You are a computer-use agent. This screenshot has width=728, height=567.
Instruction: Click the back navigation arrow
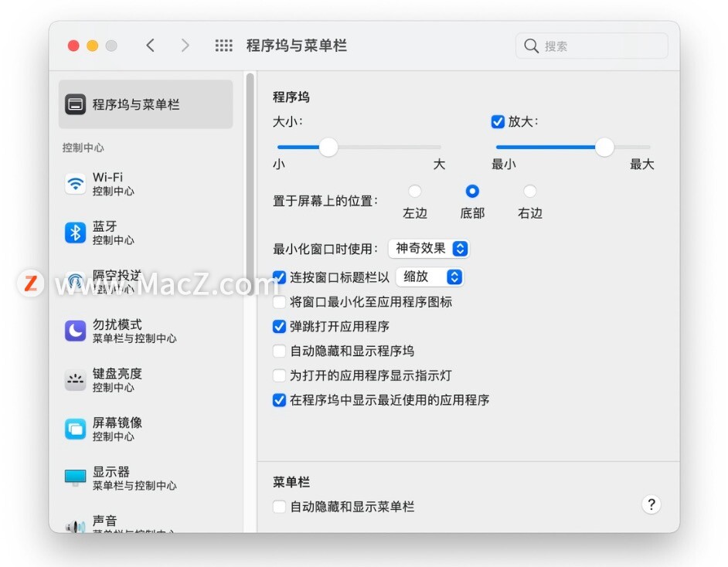[151, 46]
